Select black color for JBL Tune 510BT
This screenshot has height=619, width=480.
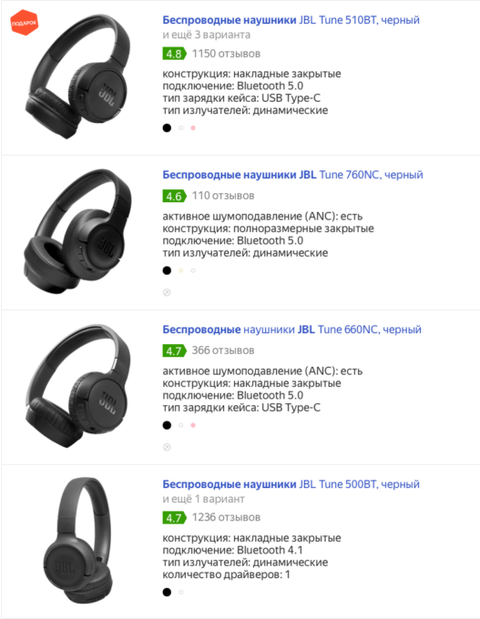(167, 128)
